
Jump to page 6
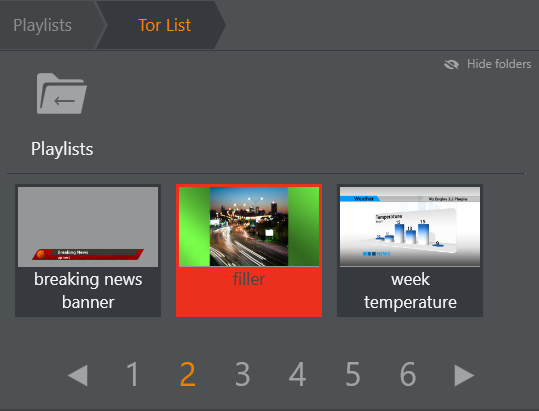(408, 375)
